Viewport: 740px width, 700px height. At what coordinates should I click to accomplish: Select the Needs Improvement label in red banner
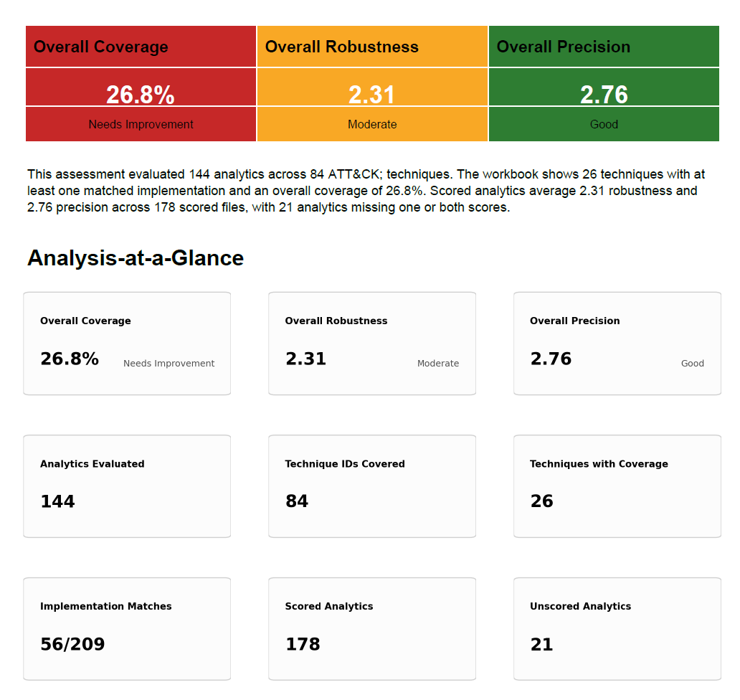coord(141,124)
